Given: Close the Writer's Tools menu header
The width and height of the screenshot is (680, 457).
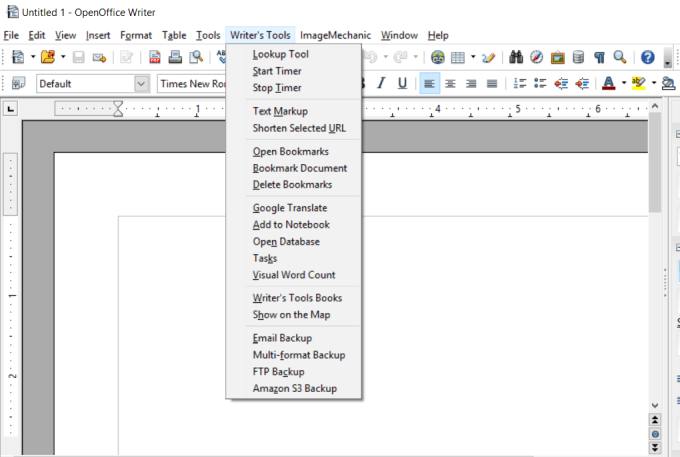Looking at the screenshot, I should [260, 36].
